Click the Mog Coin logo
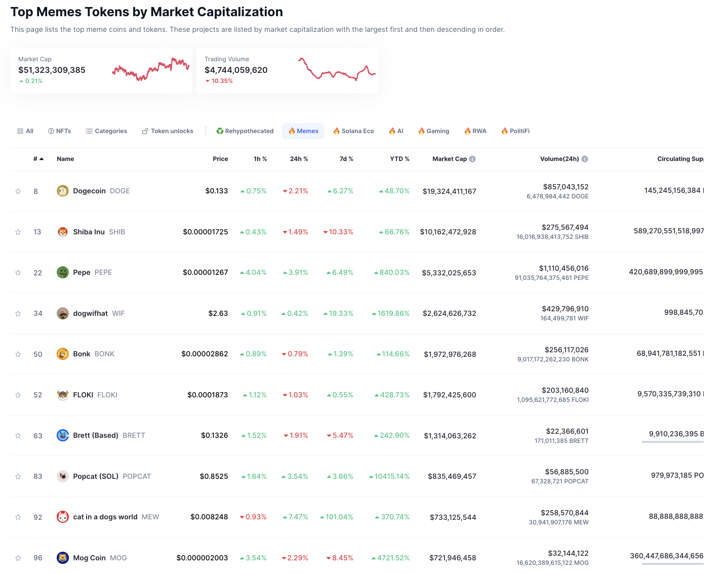This screenshot has width=728, height=574. click(62, 558)
